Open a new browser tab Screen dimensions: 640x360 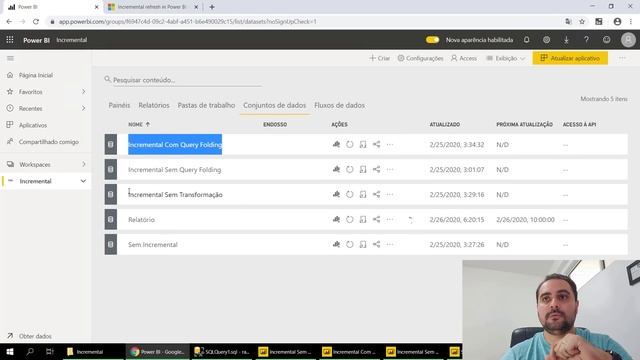tap(212, 7)
